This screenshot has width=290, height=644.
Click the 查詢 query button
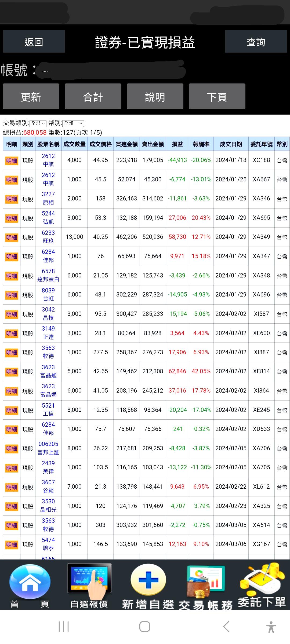pos(256,41)
